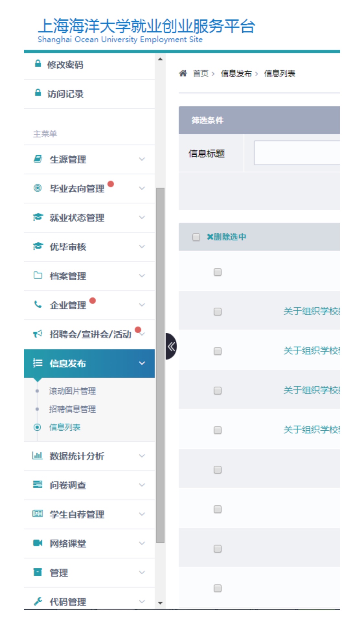Screen dimensions: 364x620
Task: Click the megaphone icon for 招聘会/宣讲会/活动
Action: 38,334
